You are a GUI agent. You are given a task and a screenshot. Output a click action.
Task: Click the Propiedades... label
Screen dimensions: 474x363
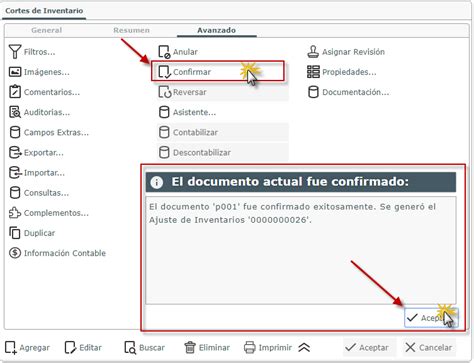[349, 72]
